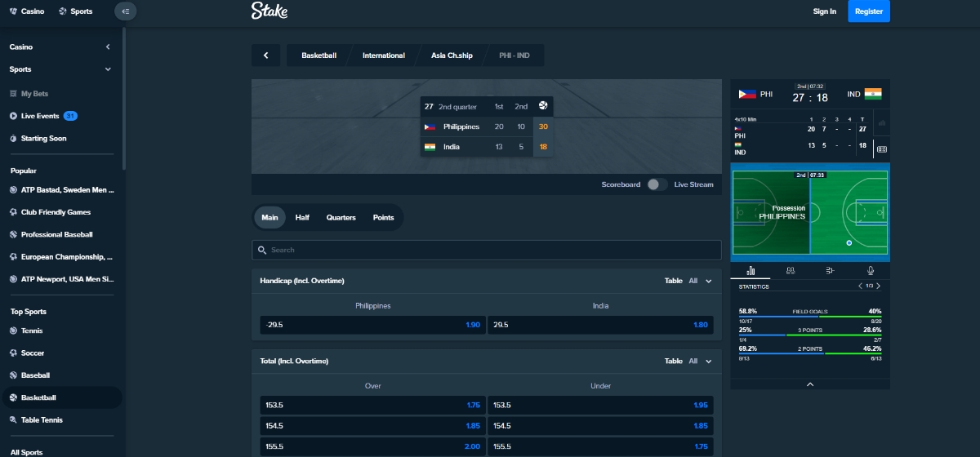Open the Basketball breadcrumb
980x457 pixels.
(x=318, y=55)
